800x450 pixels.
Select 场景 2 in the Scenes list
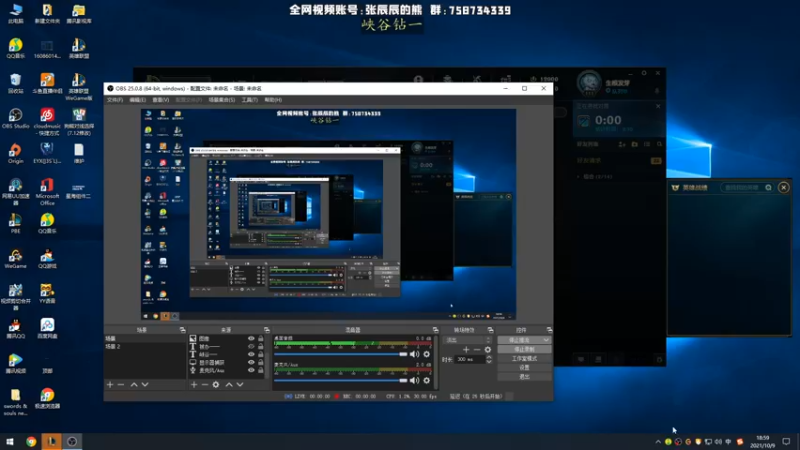click(x=145, y=346)
